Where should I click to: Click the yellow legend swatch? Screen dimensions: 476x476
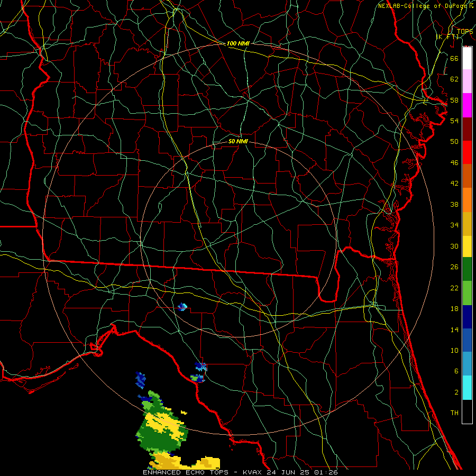(x=467, y=246)
